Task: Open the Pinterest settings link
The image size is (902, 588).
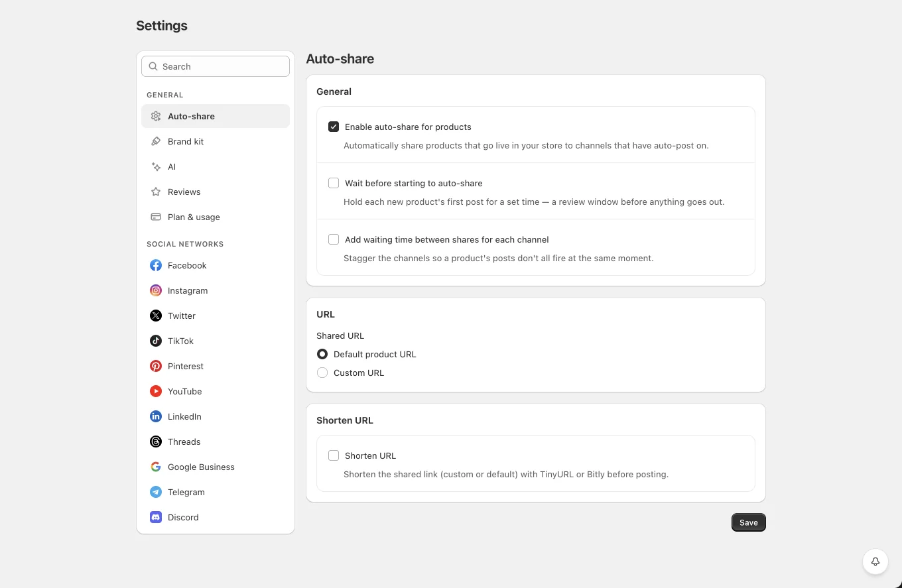Action: (x=216, y=366)
